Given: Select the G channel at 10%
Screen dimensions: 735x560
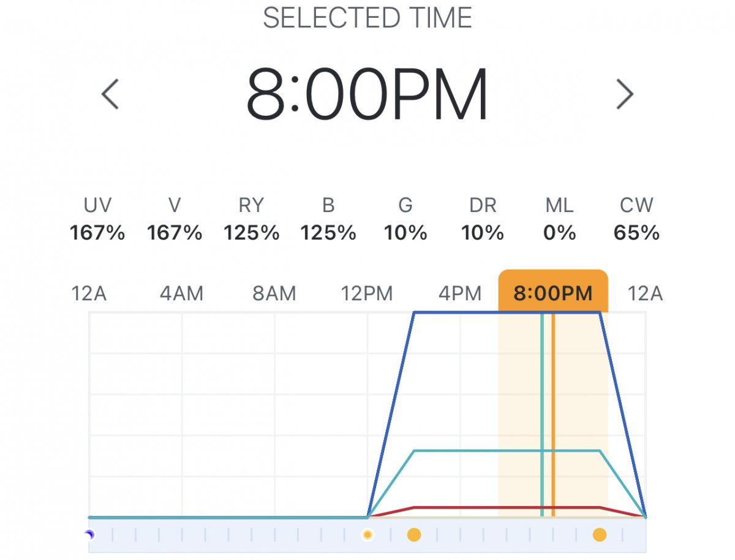Looking at the screenshot, I should [x=405, y=219].
